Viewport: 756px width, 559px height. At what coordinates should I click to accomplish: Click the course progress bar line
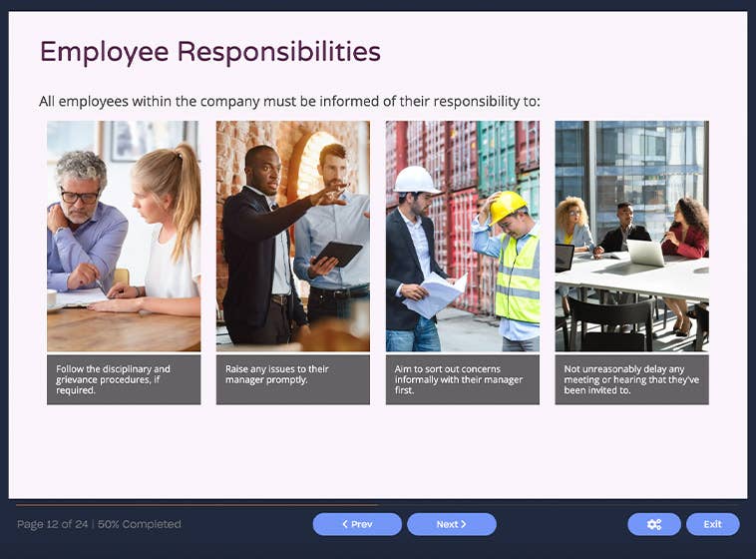[x=199, y=505]
